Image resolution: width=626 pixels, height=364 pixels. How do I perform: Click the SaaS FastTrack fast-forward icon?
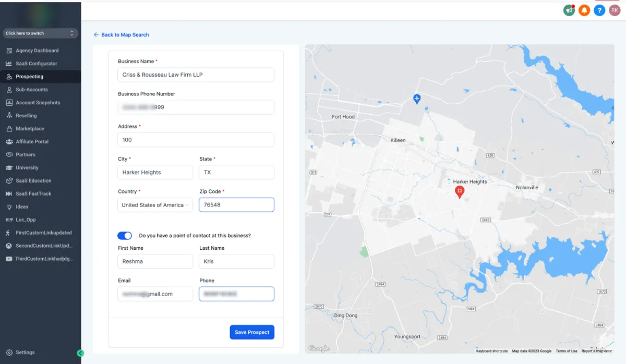pyautogui.click(x=9, y=194)
